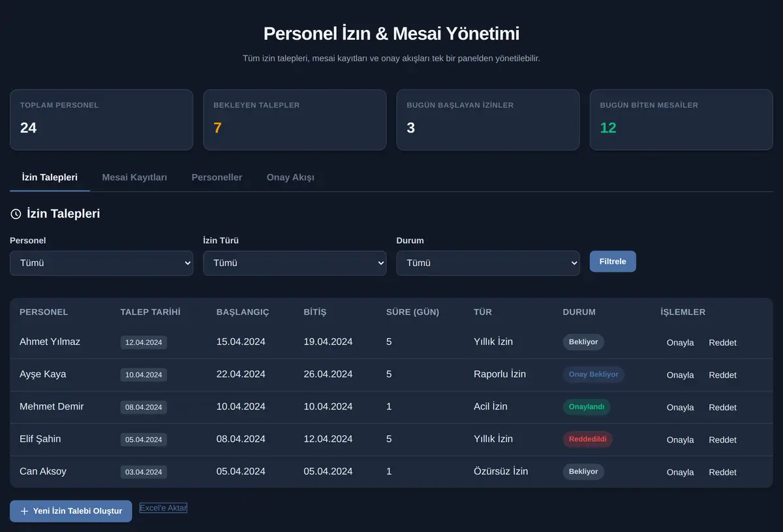This screenshot has height=532, width=783.
Task: Click Onayla in Mehmet Demir's row
Action: [x=680, y=407]
